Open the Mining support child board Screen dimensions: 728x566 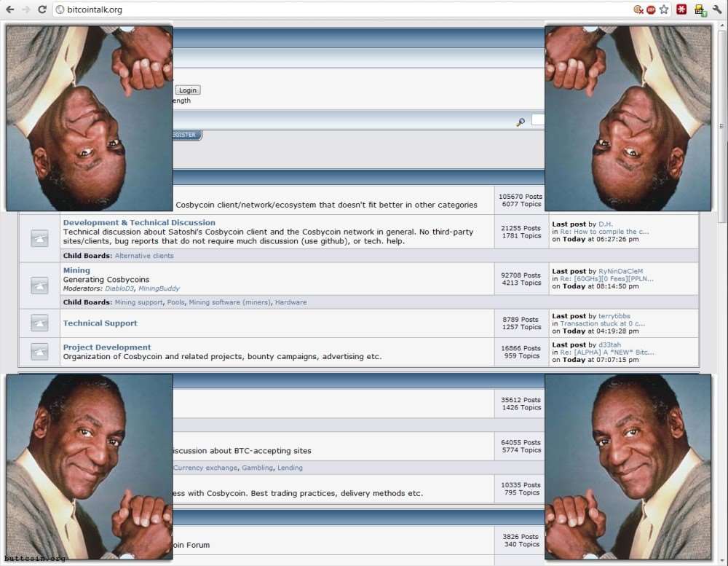point(138,302)
